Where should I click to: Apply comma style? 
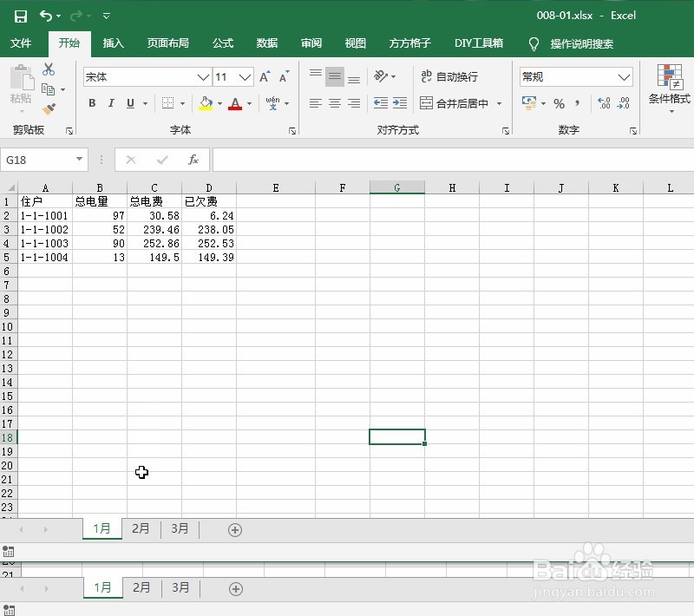pos(577,103)
